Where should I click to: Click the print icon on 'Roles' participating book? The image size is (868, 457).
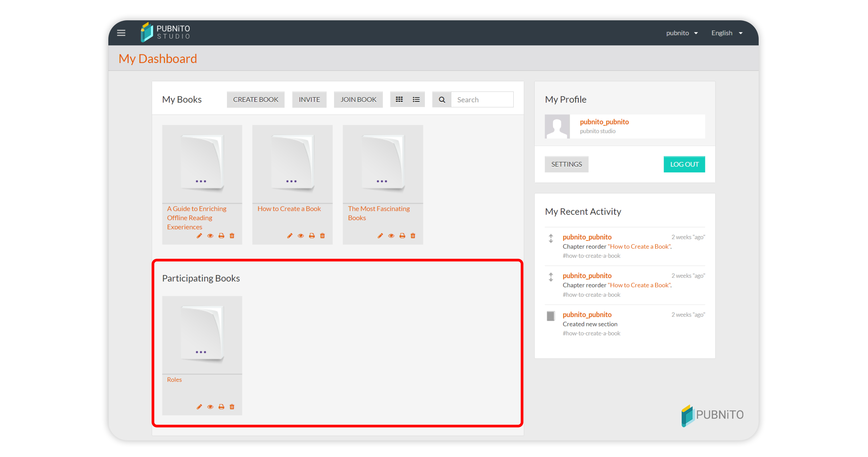click(x=221, y=406)
